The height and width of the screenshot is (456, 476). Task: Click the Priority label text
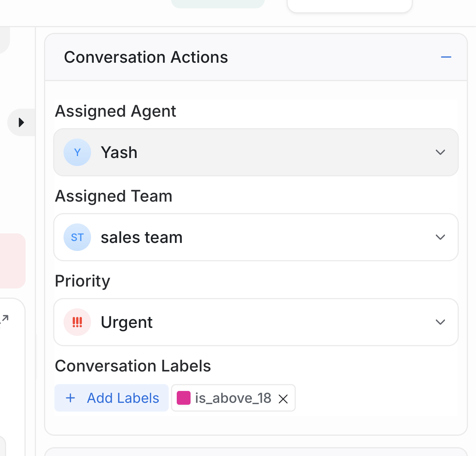tap(83, 281)
